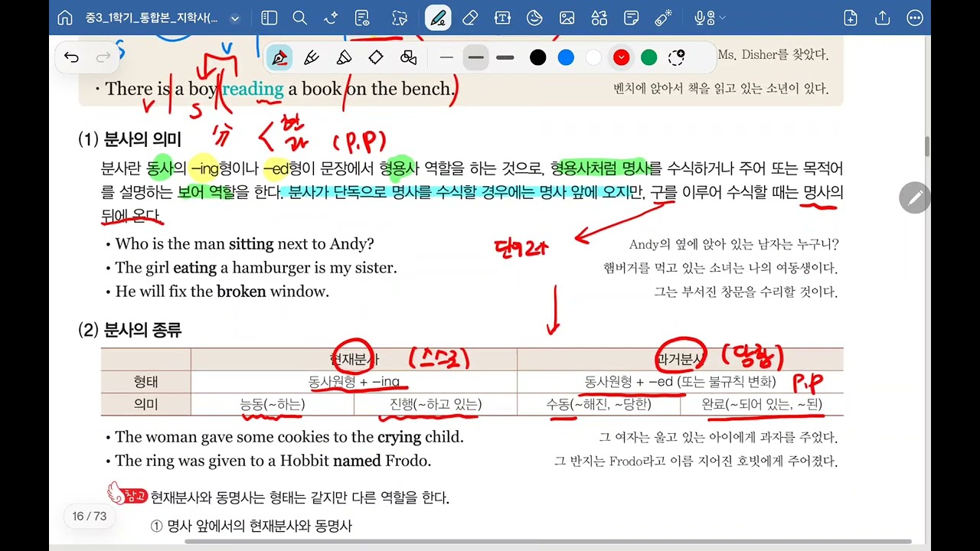Image resolution: width=980 pixels, height=551 pixels.
Task: Tap the 의미 table row header
Action: coord(145,404)
